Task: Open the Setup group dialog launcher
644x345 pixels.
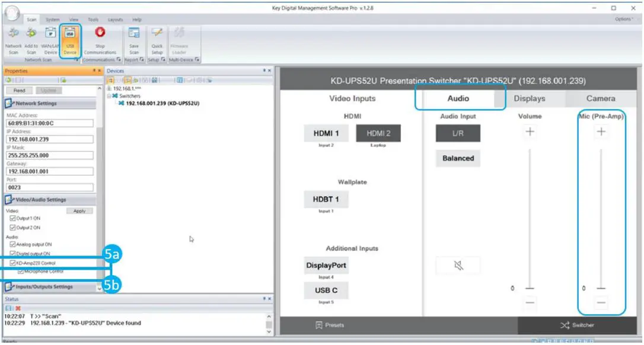Action: point(163,59)
